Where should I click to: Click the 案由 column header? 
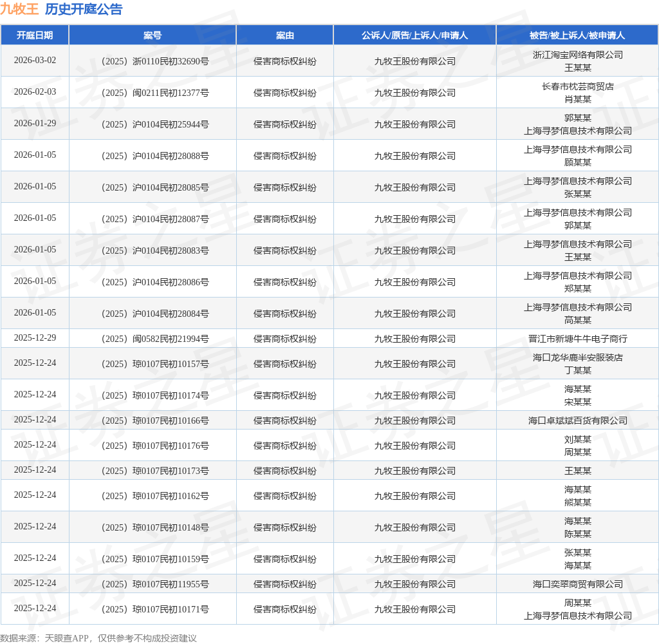click(284, 35)
